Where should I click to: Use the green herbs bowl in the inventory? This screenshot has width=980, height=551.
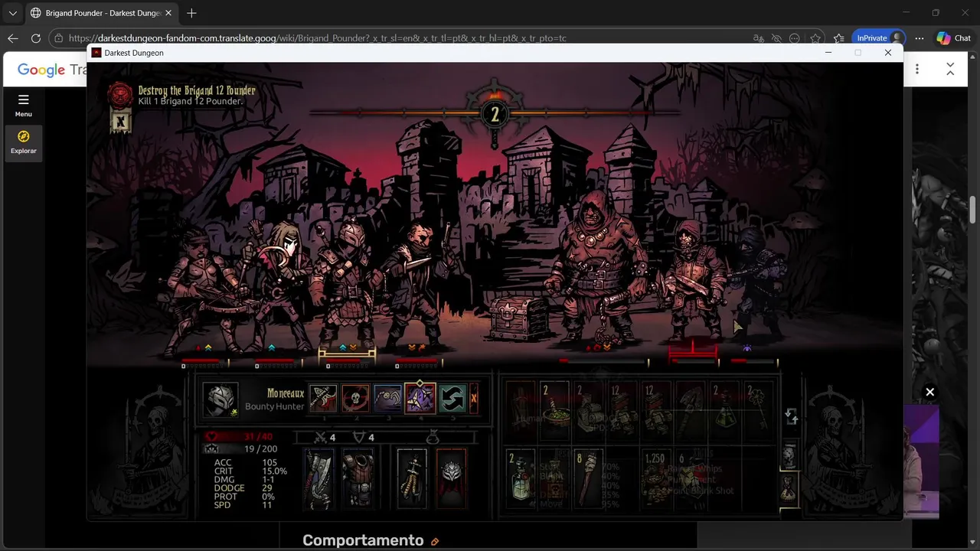tap(554, 411)
